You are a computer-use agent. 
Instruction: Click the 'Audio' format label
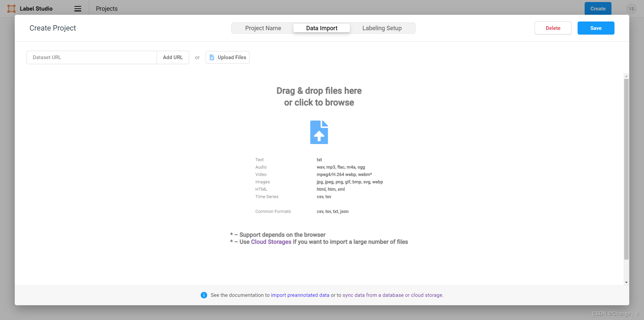(x=261, y=167)
